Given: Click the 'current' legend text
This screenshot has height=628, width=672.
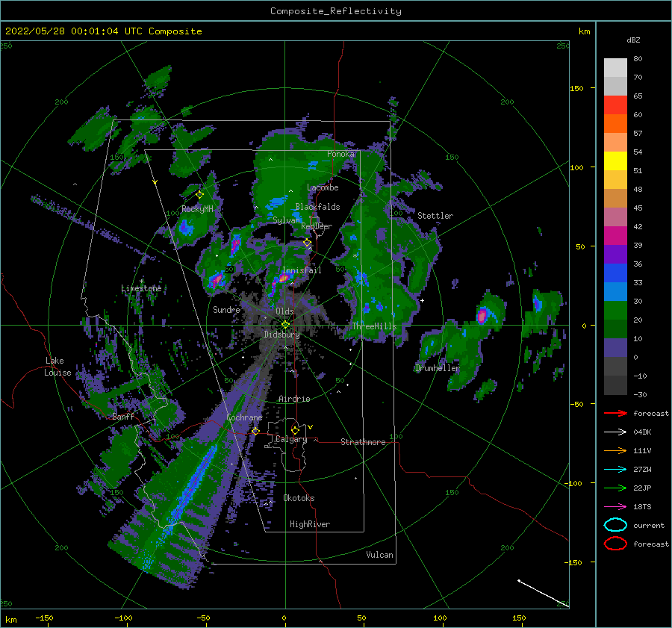Looking at the screenshot, I should coord(649,526).
